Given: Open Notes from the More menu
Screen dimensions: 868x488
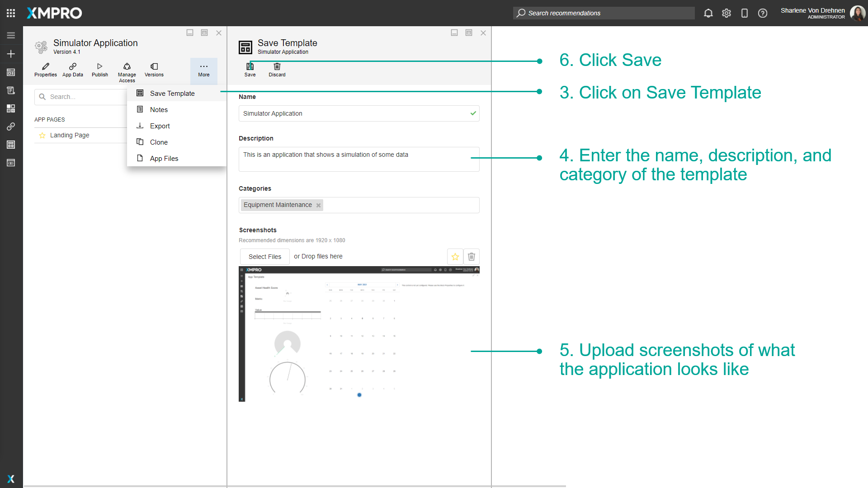Looking at the screenshot, I should [158, 109].
